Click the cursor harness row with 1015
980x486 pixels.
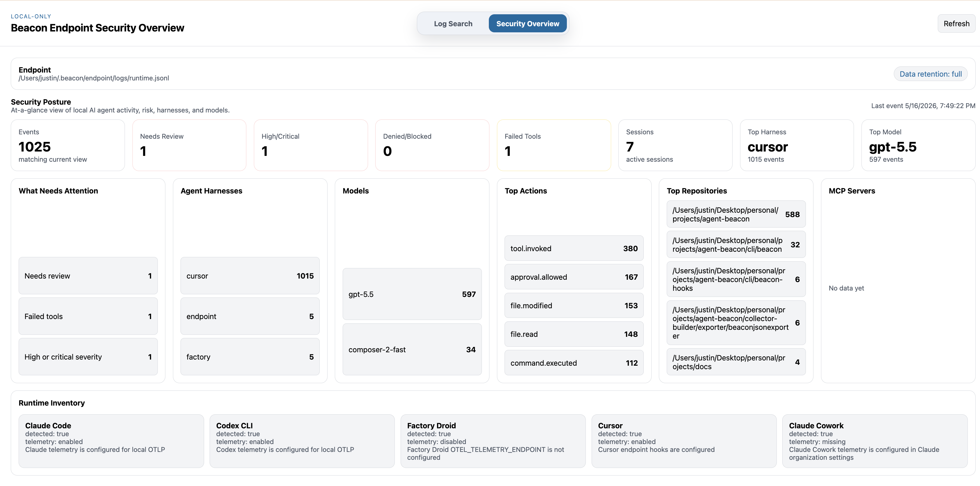point(250,276)
